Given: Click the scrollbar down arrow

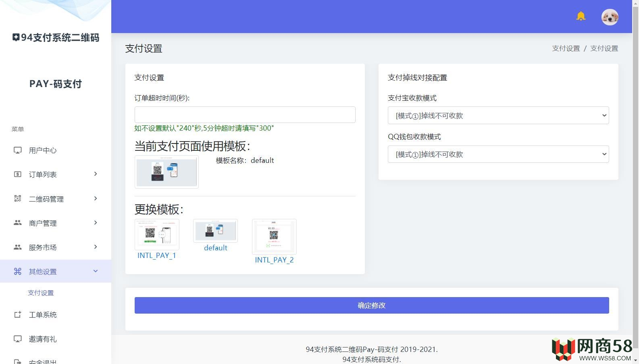Looking at the screenshot, I should point(635,360).
